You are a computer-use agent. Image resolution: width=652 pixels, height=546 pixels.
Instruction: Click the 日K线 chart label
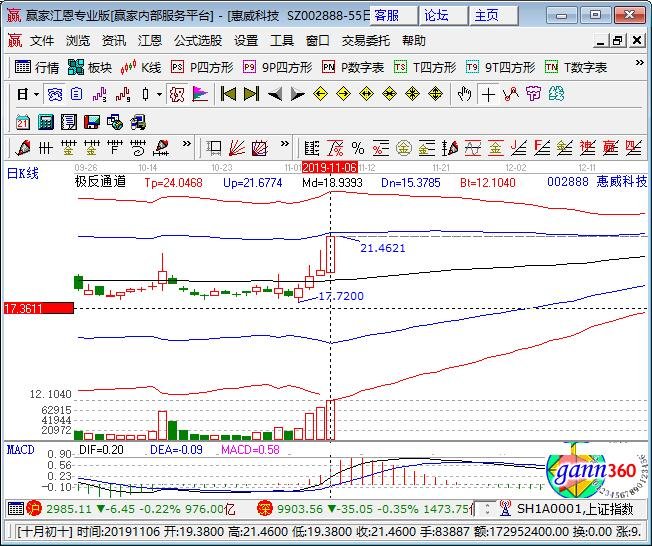23,173
